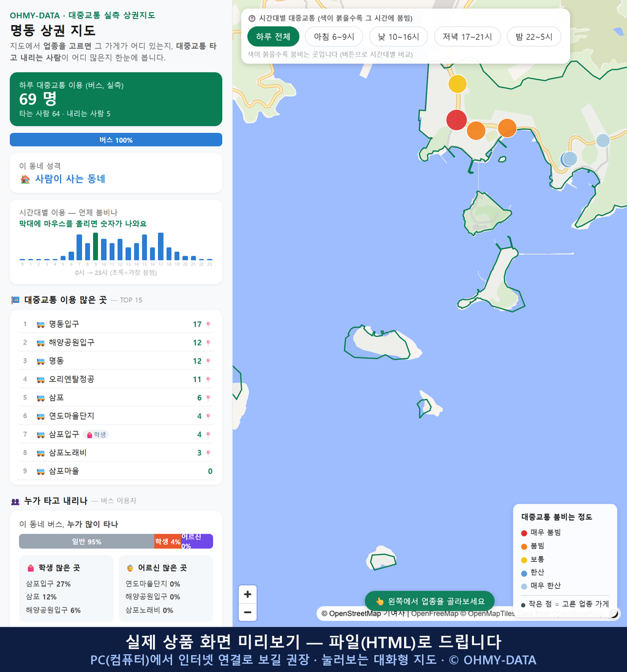
Task: Switch to the 아침 6~9시 time filter
Action: pos(334,37)
